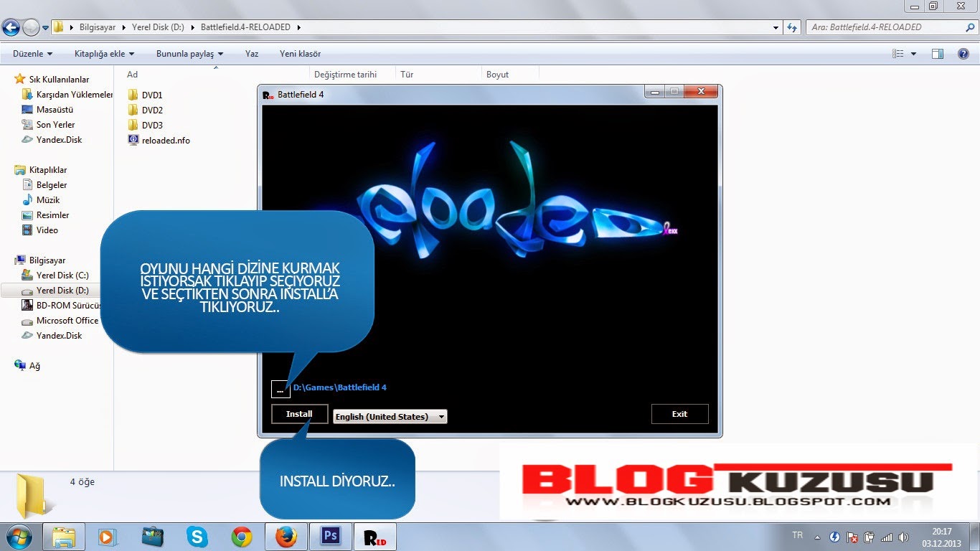Screen dimensions: 980x551
Task: Open the Video library
Action: point(39,230)
